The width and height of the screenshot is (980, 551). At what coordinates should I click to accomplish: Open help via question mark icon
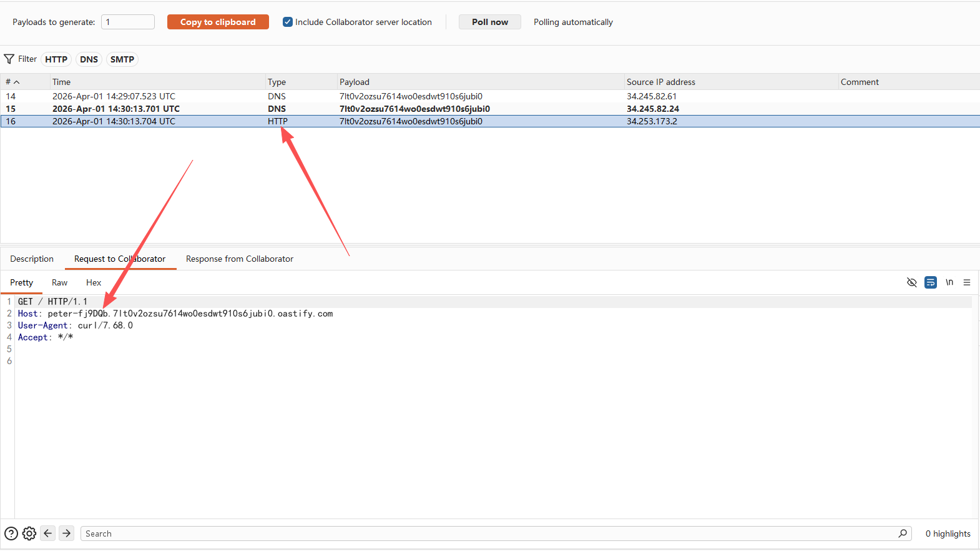[11, 534]
